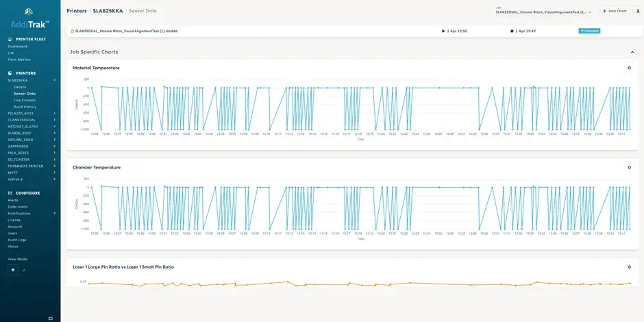Click the SLA825KKA breadcrumb link
Viewport: 644px width, 322px height.
point(107,11)
